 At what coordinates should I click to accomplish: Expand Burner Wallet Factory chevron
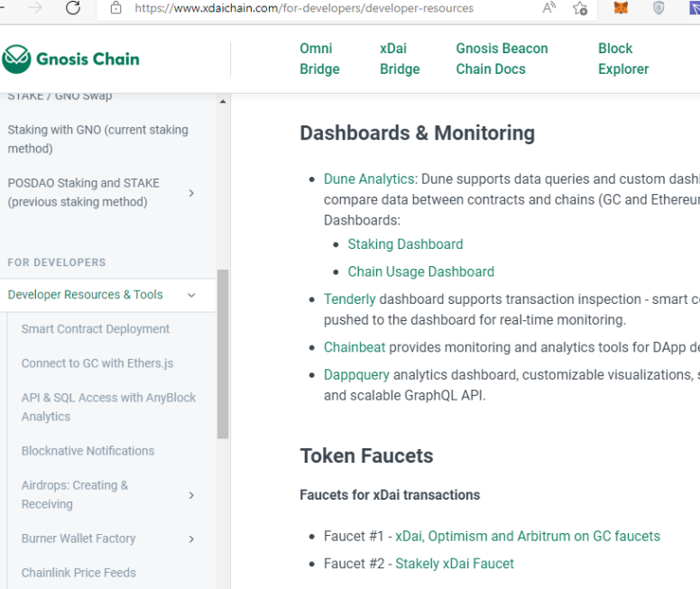click(191, 539)
